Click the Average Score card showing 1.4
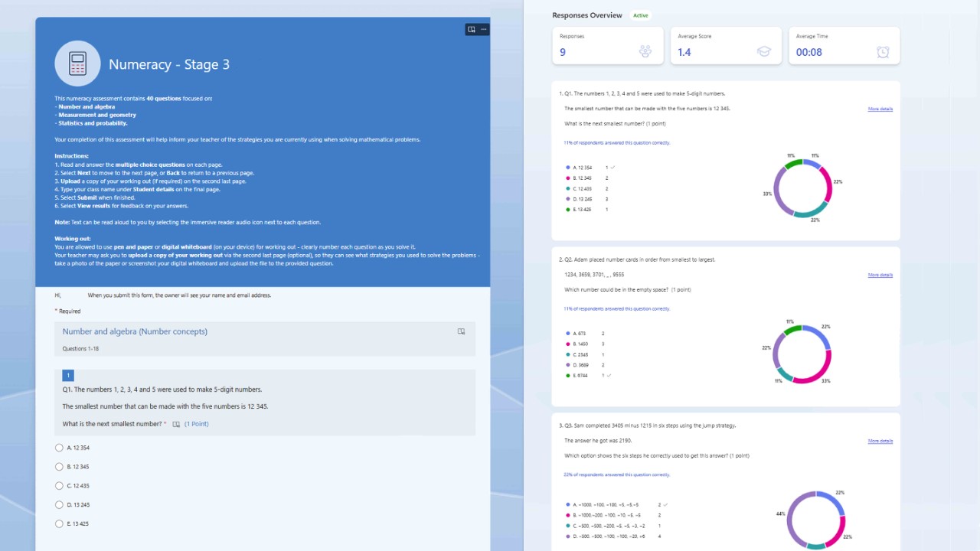The height and width of the screenshot is (551, 980). tap(726, 46)
